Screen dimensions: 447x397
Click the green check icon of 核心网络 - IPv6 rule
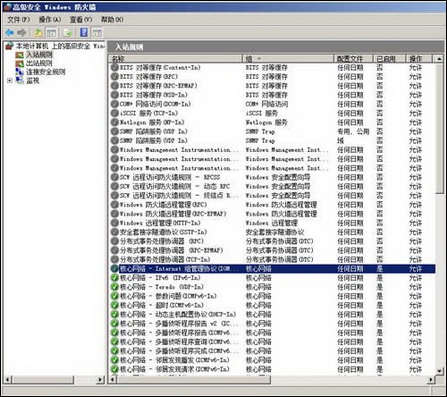pyautogui.click(x=115, y=278)
